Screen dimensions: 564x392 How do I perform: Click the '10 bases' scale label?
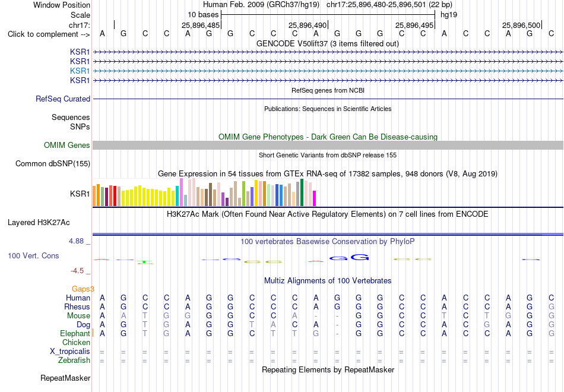point(203,15)
